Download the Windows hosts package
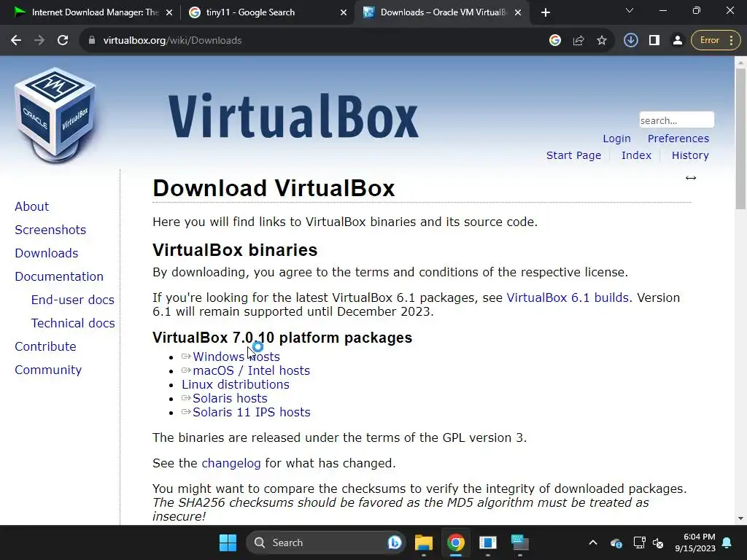 click(236, 357)
